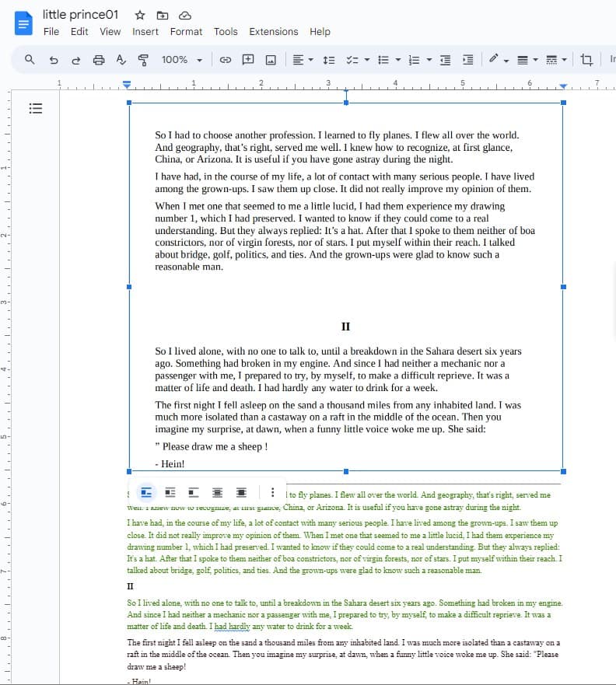The width and height of the screenshot is (616, 685).
Task: Expand the alignment options arrow
Action: 311,60
